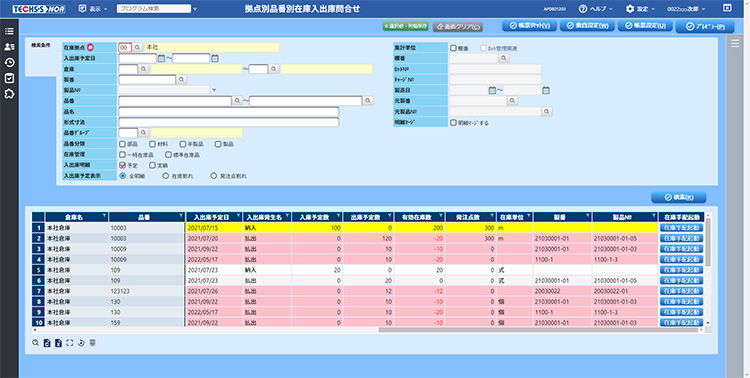Open the 設定 dropdown menu
The image size is (750, 378).
point(640,9)
